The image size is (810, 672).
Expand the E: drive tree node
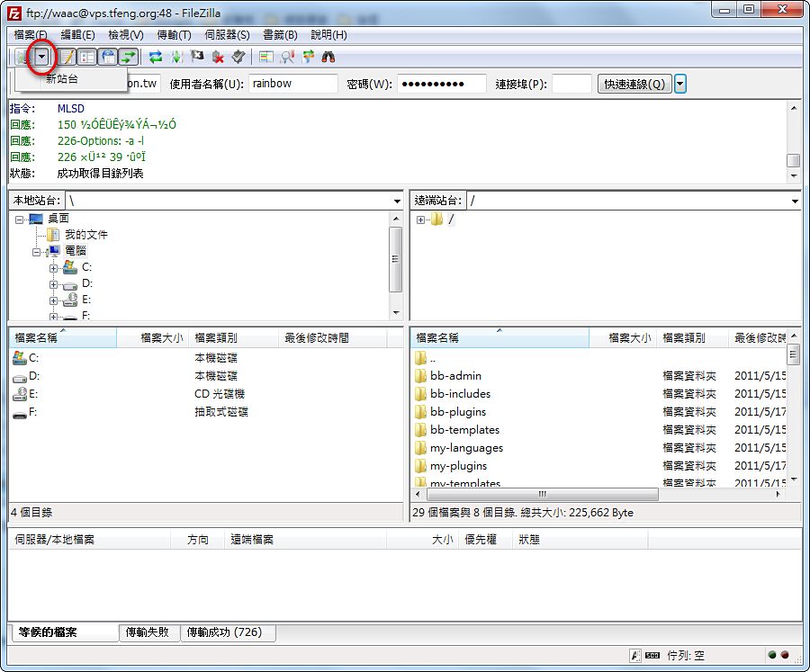(x=53, y=300)
